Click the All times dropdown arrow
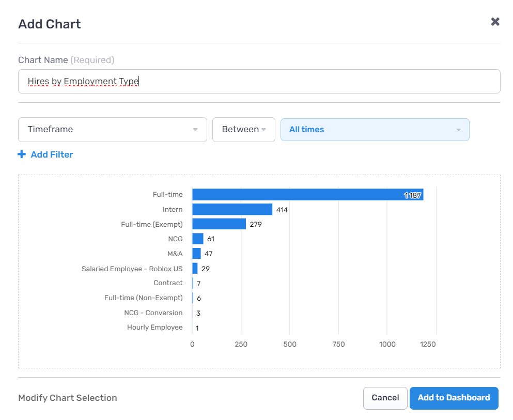 458,130
